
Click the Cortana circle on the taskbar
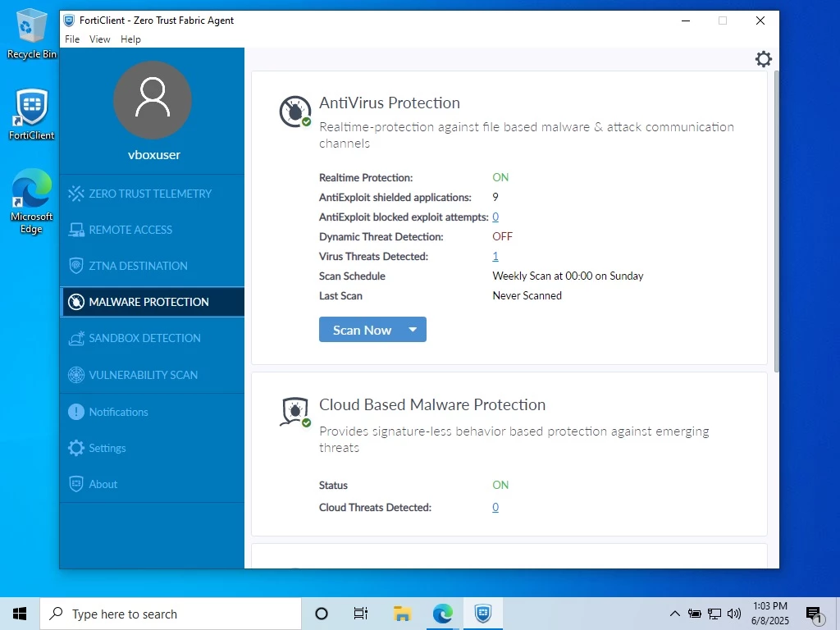[x=322, y=614]
